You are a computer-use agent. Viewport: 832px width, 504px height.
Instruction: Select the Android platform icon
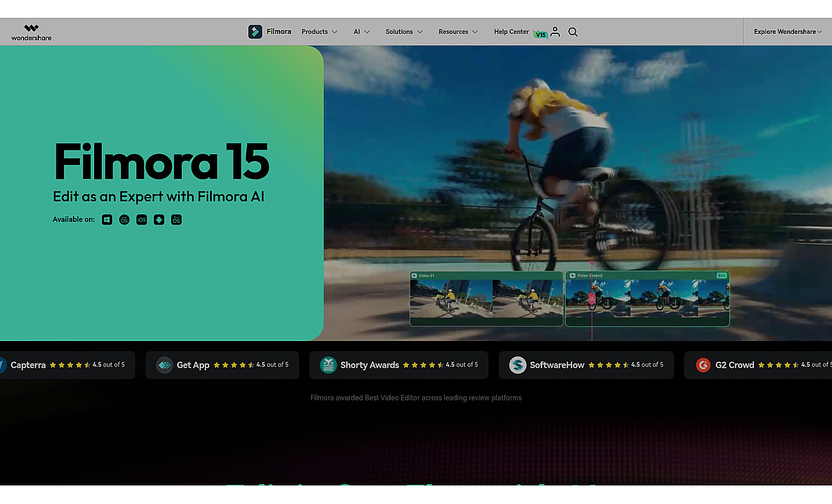159,219
